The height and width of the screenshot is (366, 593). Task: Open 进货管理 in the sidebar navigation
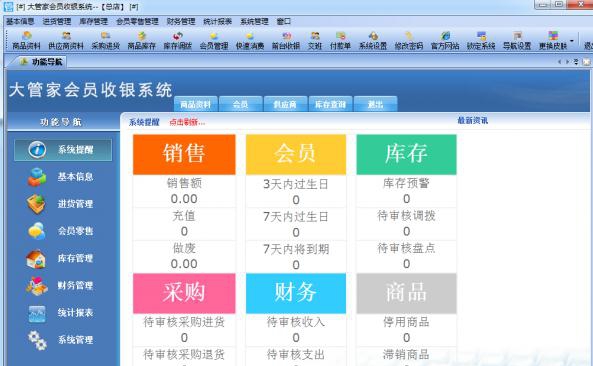pos(61,204)
